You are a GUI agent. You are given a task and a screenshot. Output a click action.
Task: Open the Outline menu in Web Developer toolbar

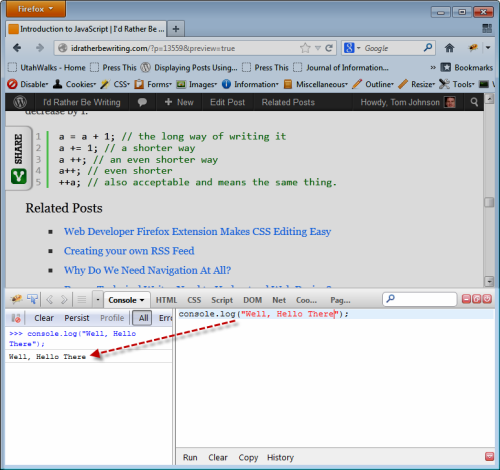point(373,84)
